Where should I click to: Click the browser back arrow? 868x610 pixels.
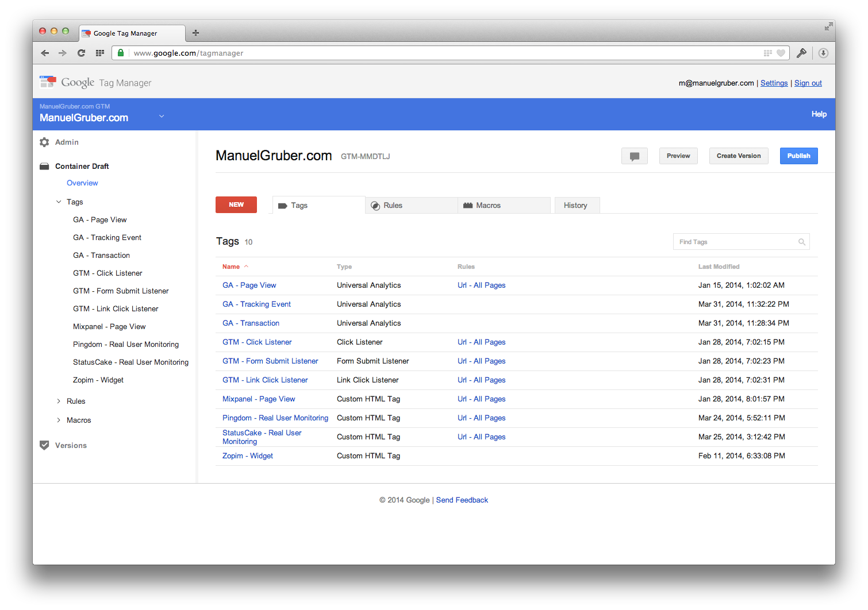(45, 53)
